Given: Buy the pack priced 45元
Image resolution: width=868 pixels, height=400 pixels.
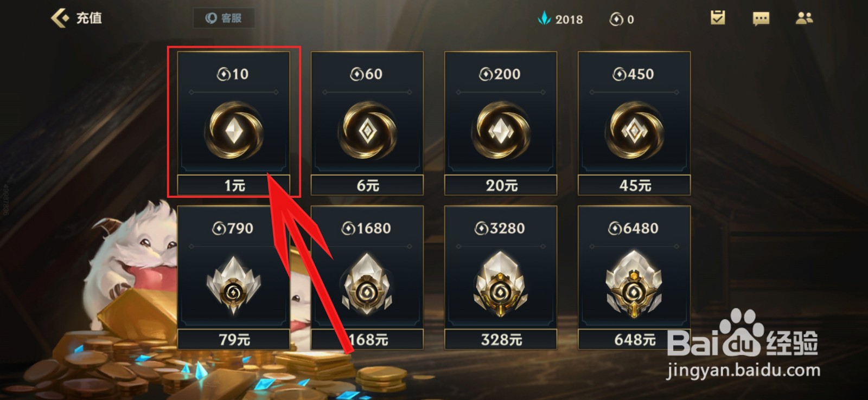Looking at the screenshot, I should (634, 185).
